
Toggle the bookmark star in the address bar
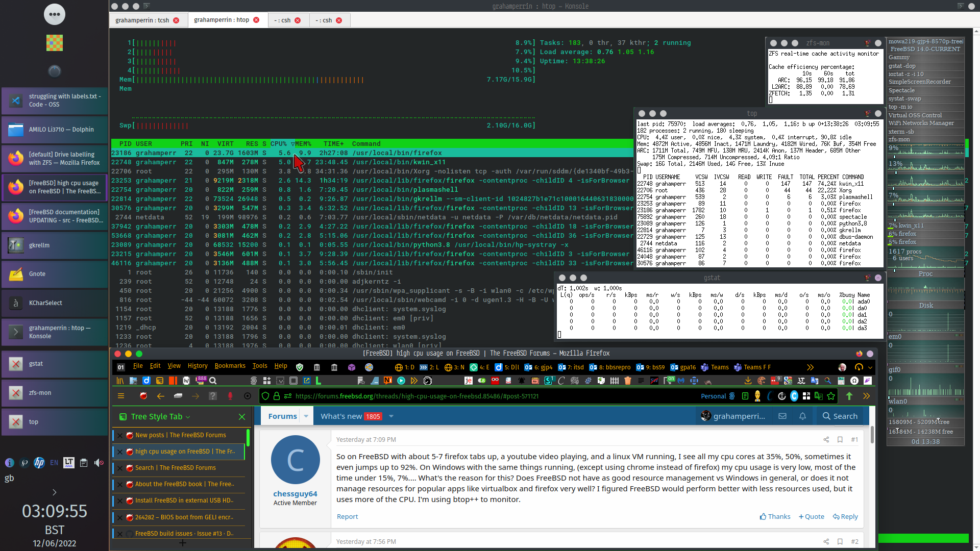(831, 396)
